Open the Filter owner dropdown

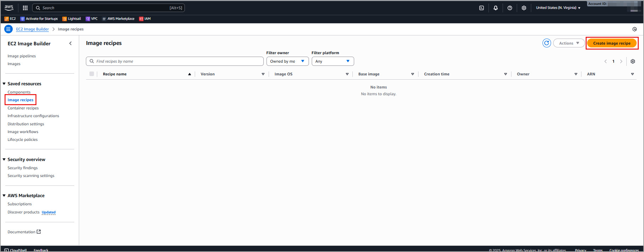(x=287, y=61)
